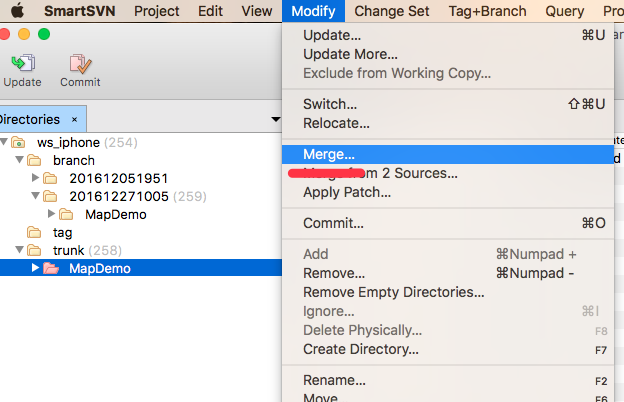
Task: Collapse the trunk tree node
Action: [x=20, y=250]
